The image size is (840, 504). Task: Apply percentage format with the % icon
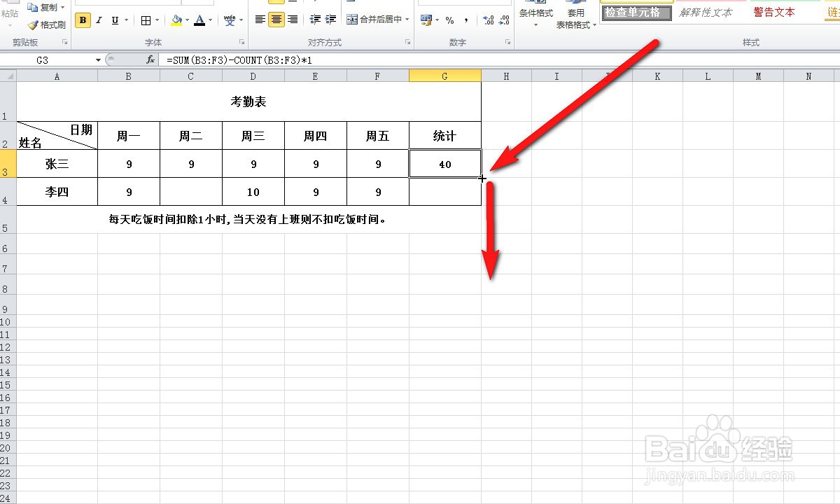coord(449,20)
